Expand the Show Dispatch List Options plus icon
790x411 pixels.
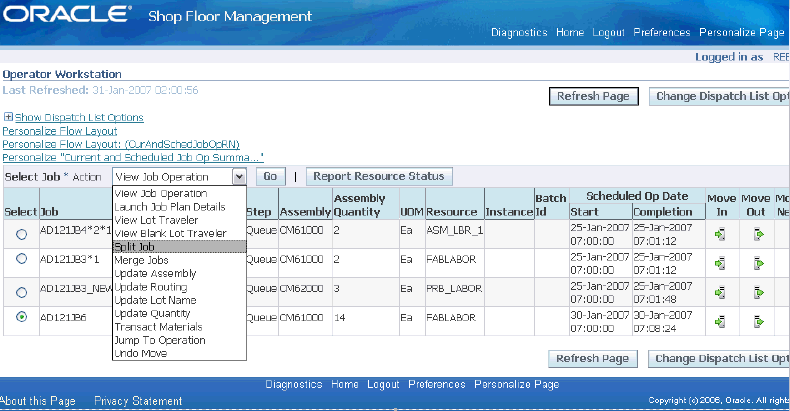pyautogui.click(x=8, y=117)
